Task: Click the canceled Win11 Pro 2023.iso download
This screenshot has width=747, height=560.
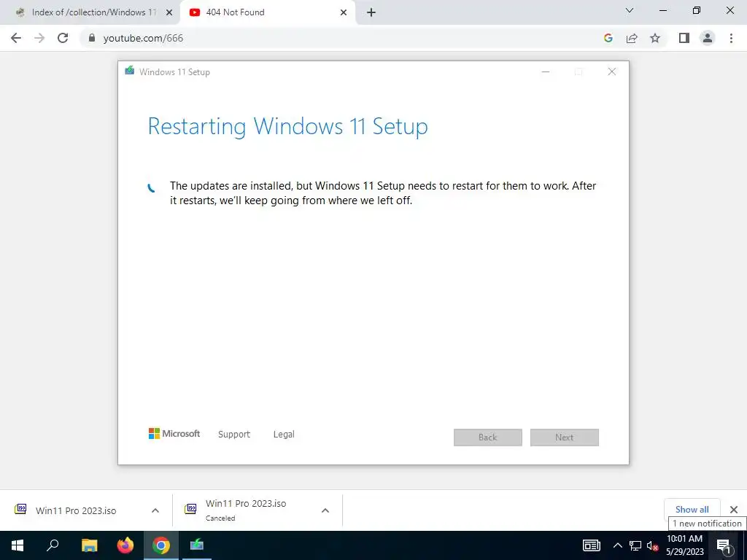Action: (x=246, y=510)
